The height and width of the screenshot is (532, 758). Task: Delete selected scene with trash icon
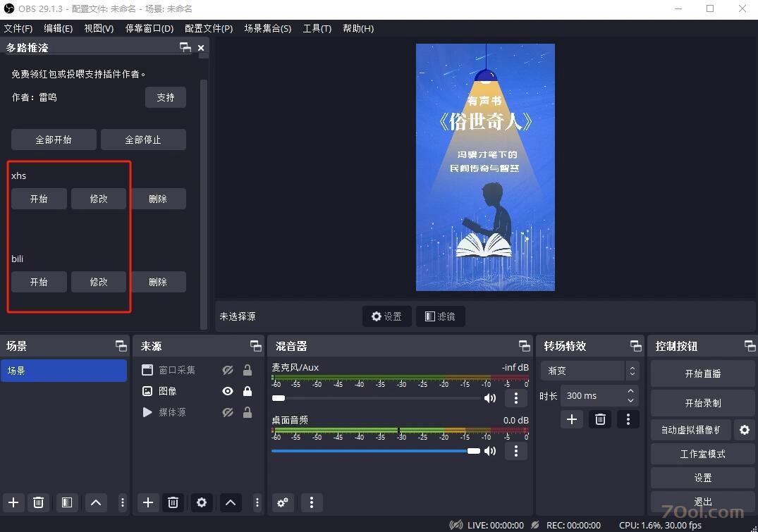pyautogui.click(x=38, y=502)
